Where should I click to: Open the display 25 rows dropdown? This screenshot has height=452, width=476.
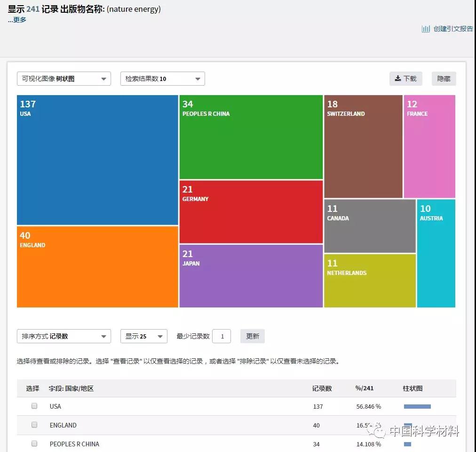143,336
